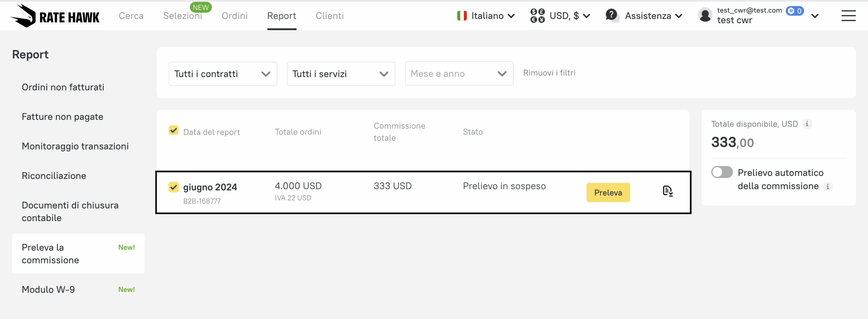Image resolution: width=868 pixels, height=319 pixels.
Task: Click the Italian flag icon
Action: [x=462, y=16]
